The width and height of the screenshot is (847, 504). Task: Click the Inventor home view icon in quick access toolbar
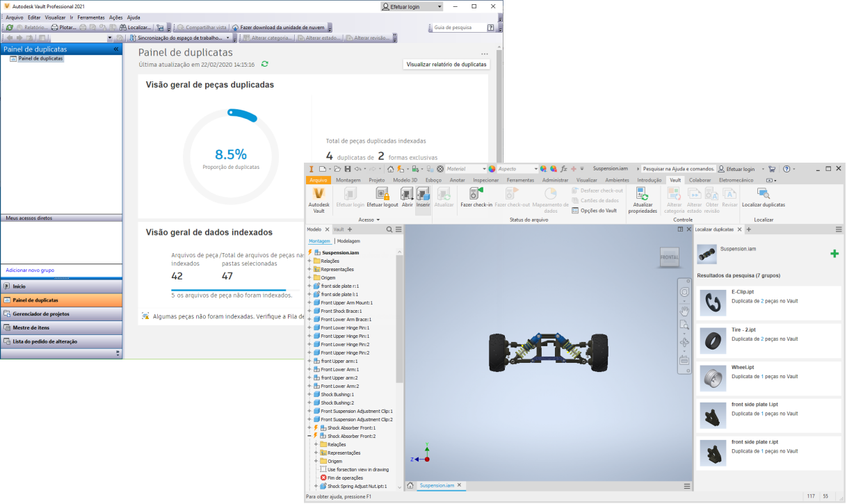tap(391, 169)
